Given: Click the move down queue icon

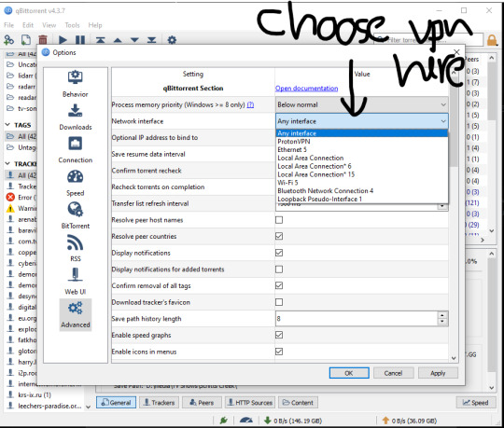Looking at the screenshot, I should click(x=134, y=40).
